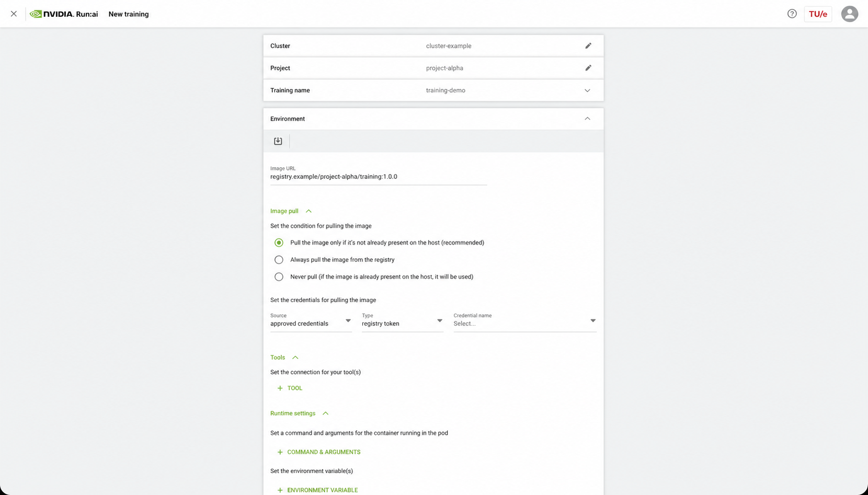Click the NVIDIA Run:ai logo
The image size is (868, 495).
[64, 14]
